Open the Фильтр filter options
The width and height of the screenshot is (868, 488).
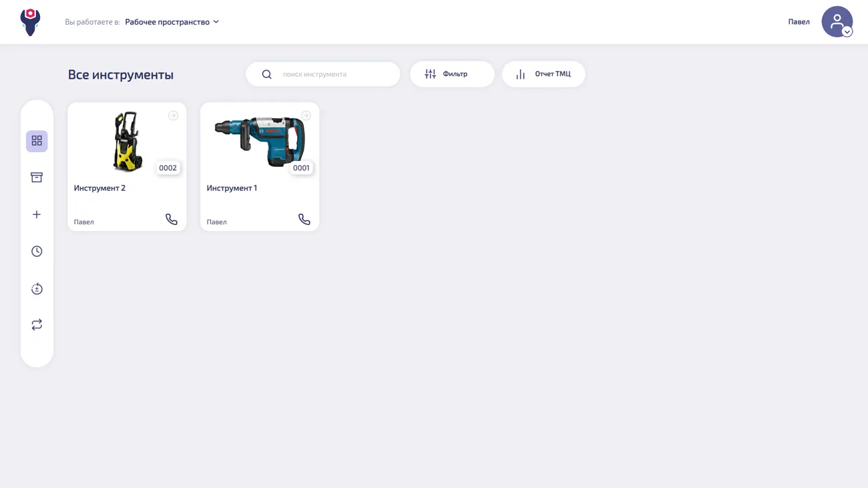point(452,74)
